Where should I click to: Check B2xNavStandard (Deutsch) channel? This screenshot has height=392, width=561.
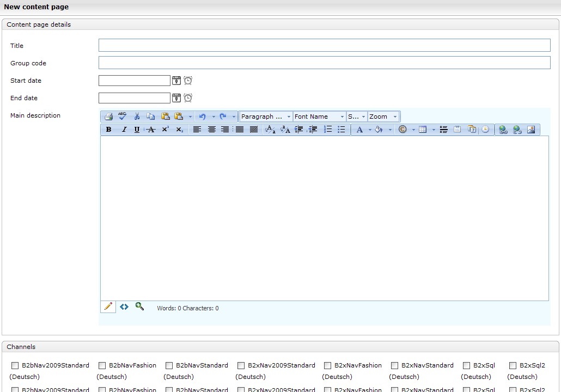pyautogui.click(x=394, y=365)
